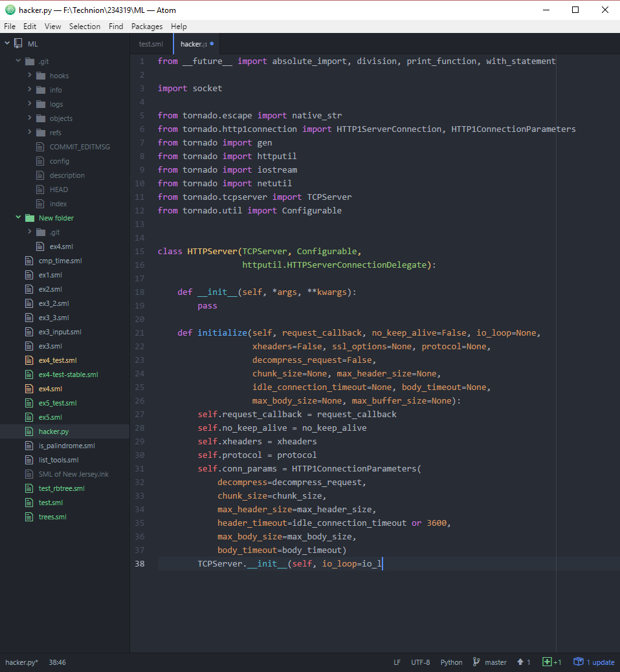
Task: Click the LF line ending selector
Action: coord(397,662)
